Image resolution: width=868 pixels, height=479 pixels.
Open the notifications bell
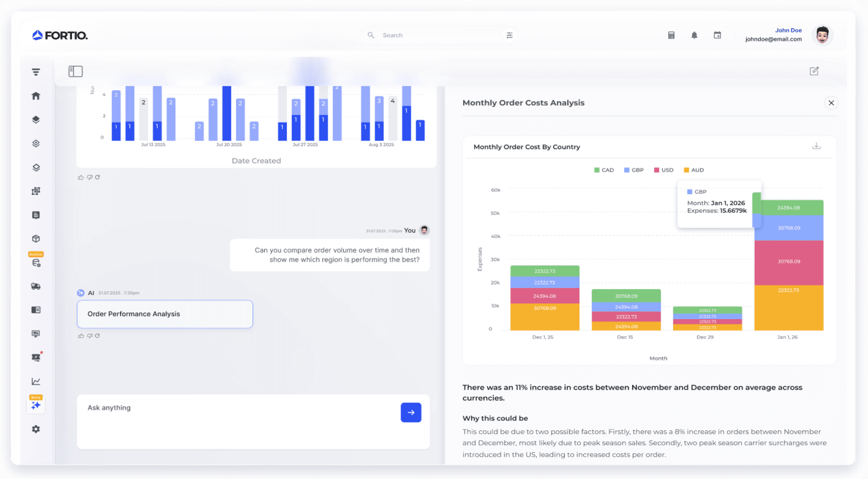pyautogui.click(x=694, y=35)
